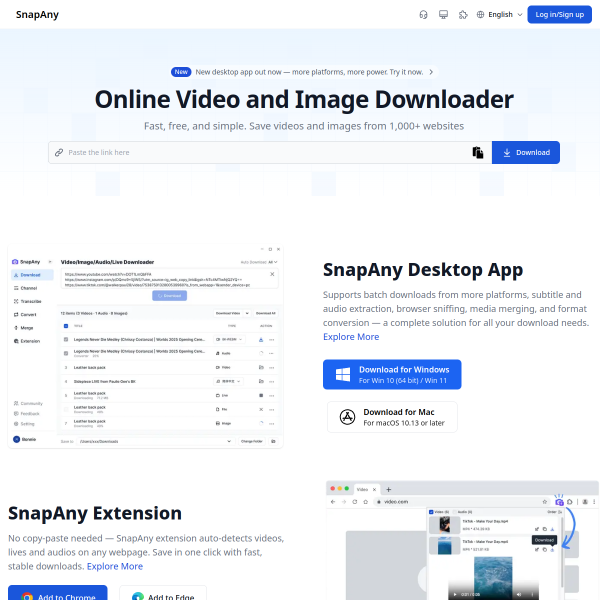Click Add to Edge button
Image resolution: width=600 pixels, height=600 pixels.
[163, 592]
